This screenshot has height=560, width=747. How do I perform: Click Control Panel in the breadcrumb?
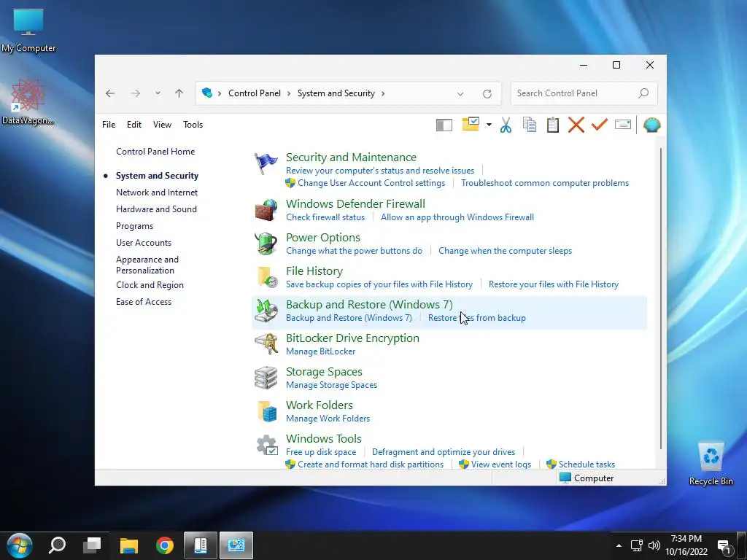point(255,93)
